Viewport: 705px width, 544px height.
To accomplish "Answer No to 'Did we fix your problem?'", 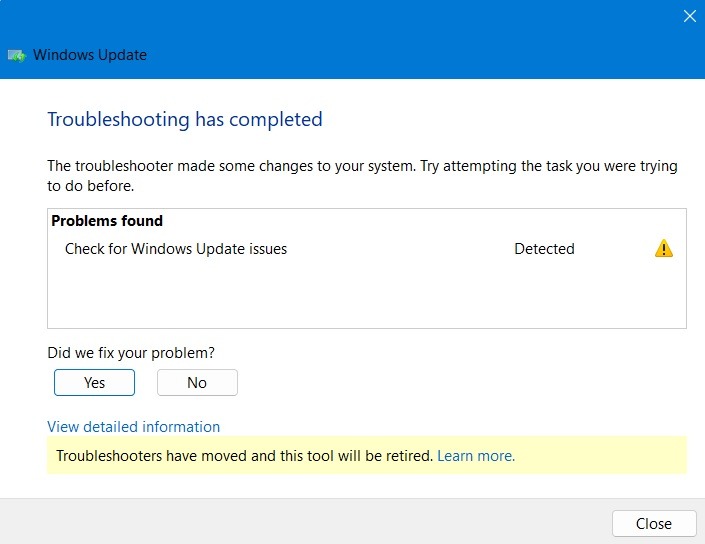I will [x=197, y=383].
